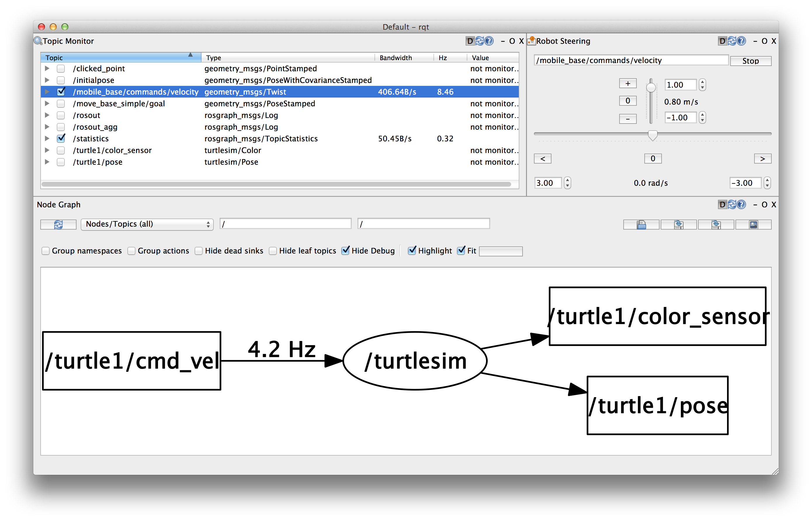Click the horizontal angular speed slider handle
The height and width of the screenshot is (521, 812).
click(653, 135)
